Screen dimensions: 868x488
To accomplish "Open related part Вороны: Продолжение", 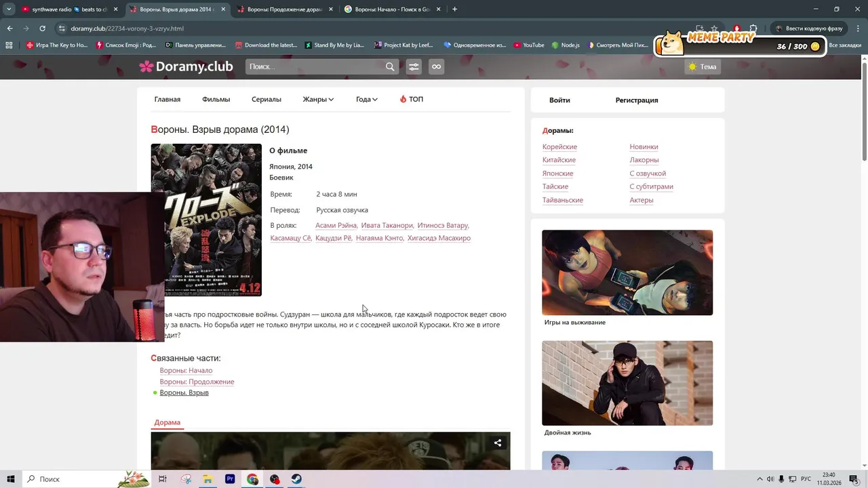I will pyautogui.click(x=197, y=382).
